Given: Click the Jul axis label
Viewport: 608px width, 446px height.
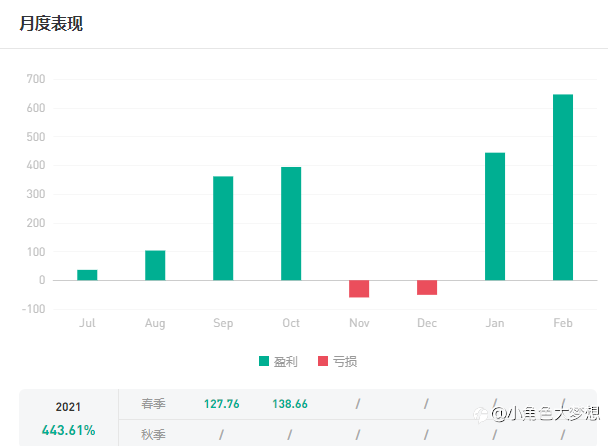Looking at the screenshot, I should click(x=87, y=323).
